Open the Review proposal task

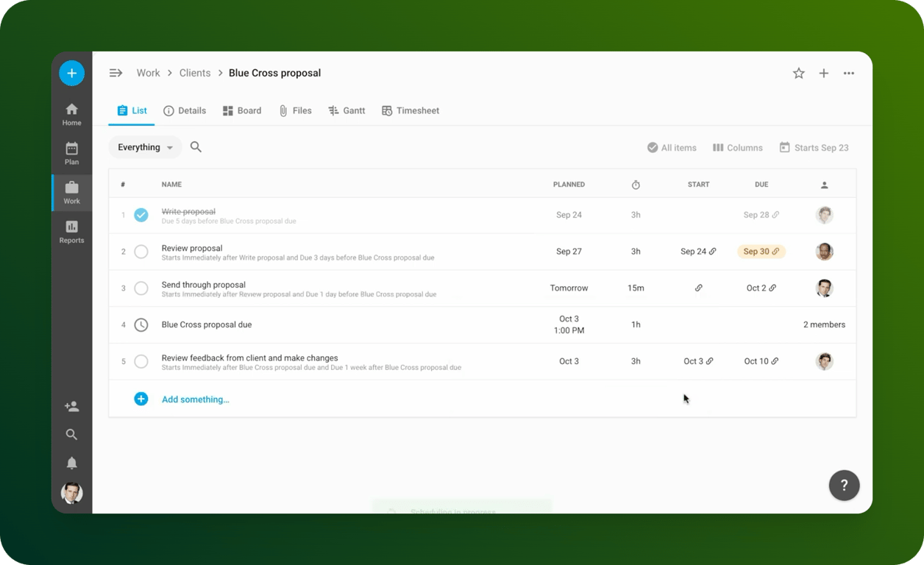click(192, 248)
